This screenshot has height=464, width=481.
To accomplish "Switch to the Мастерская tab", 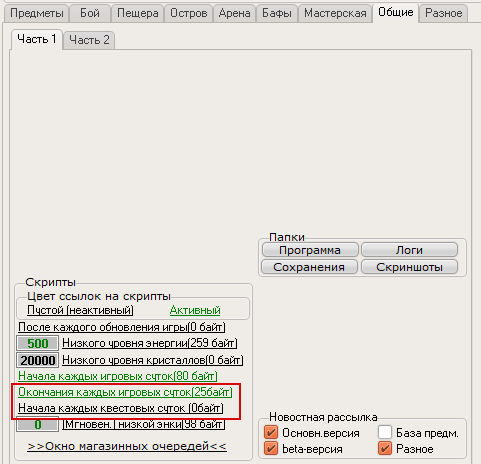I will [335, 13].
